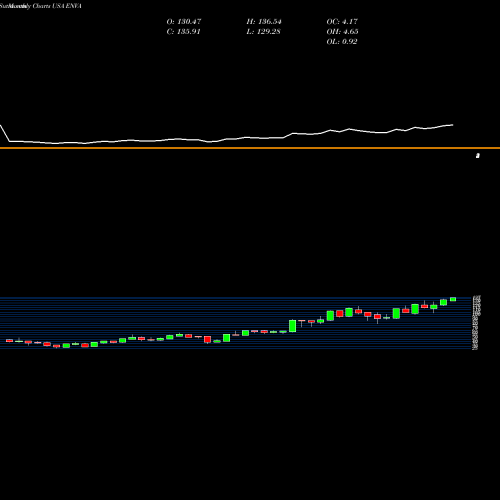This screenshot has width=500, height=500.
Task: Select the open value 'O: 130.47'
Action: pos(184,22)
